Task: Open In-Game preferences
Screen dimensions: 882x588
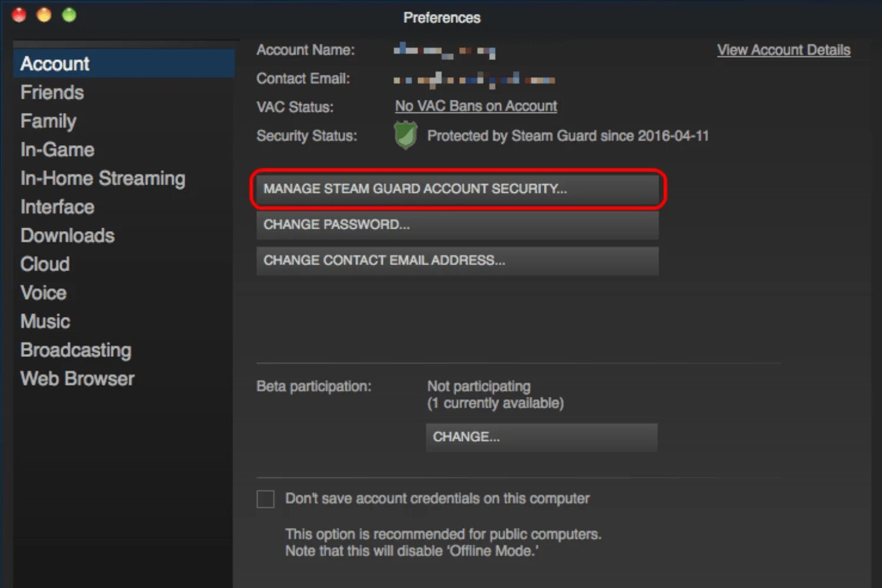Action: tap(57, 149)
